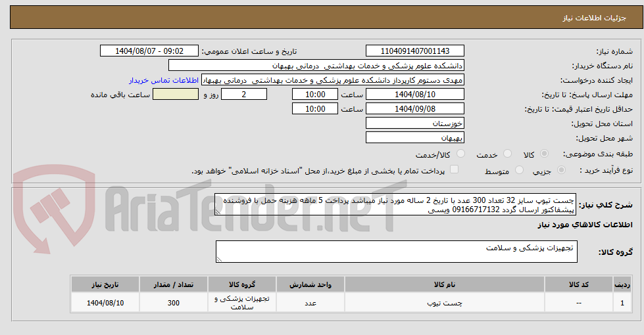Select the کالا radio button
Screen dimensions: 644x335
click(x=544, y=154)
